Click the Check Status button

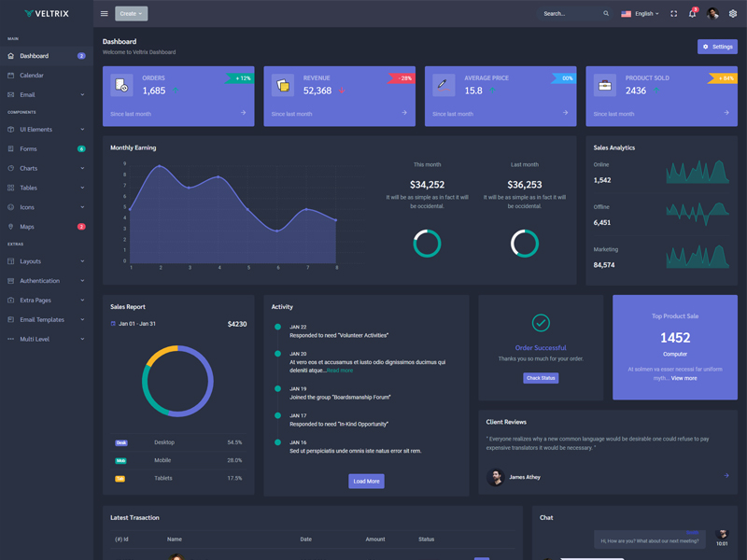tap(541, 378)
